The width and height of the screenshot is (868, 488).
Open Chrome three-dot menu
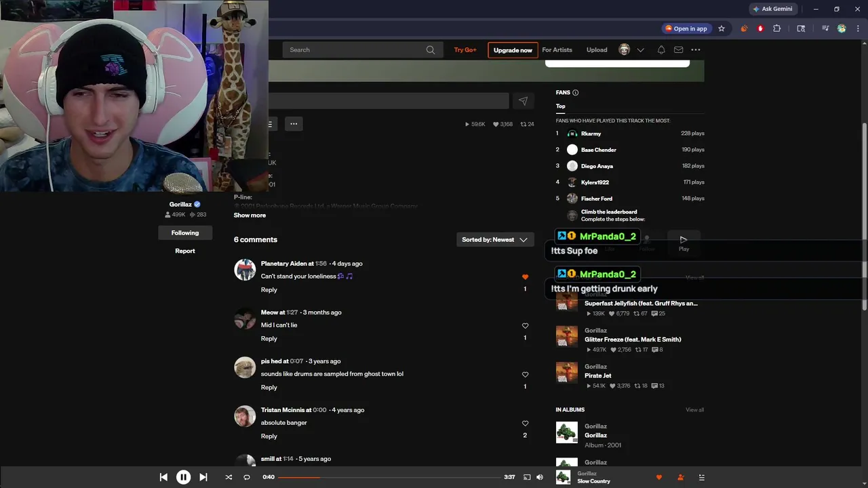coord(858,28)
